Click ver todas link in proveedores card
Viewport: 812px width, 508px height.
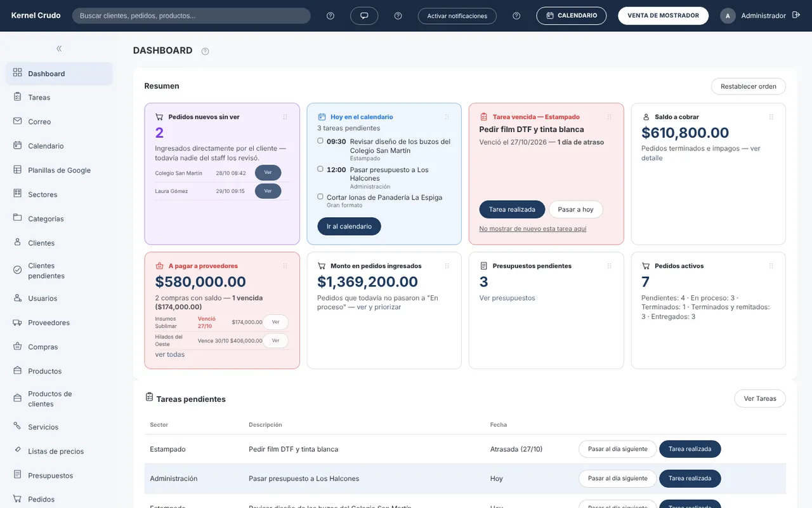click(170, 354)
